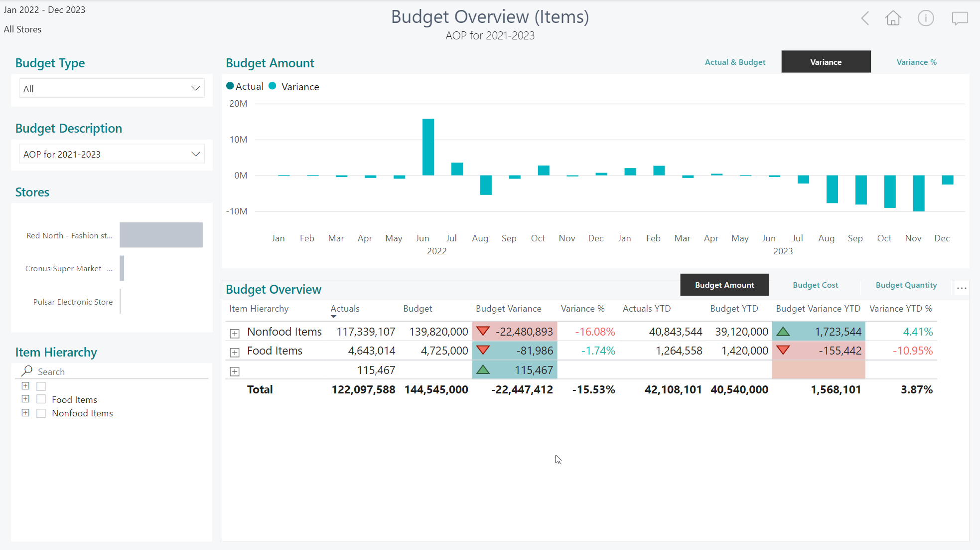Switch to the Variance % tab
The image size is (980, 550).
click(x=916, y=62)
